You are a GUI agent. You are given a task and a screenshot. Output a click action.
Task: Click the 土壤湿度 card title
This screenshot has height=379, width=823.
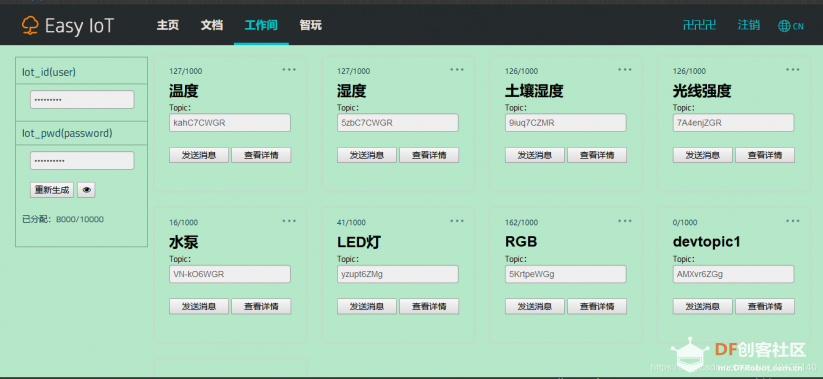(x=534, y=91)
